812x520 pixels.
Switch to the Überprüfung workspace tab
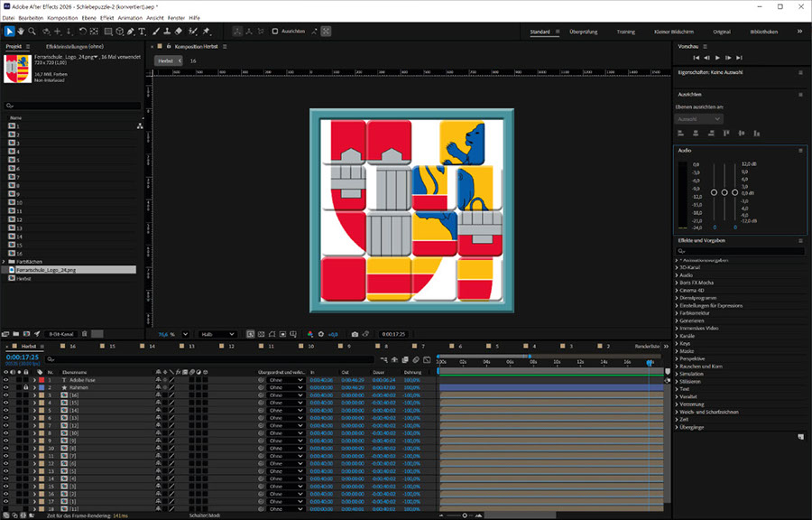(584, 32)
